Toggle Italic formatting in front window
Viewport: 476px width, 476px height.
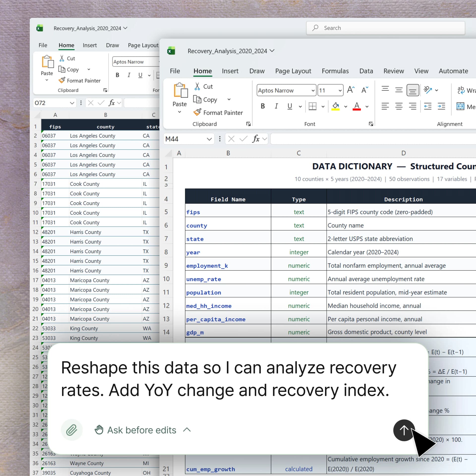[276, 106]
